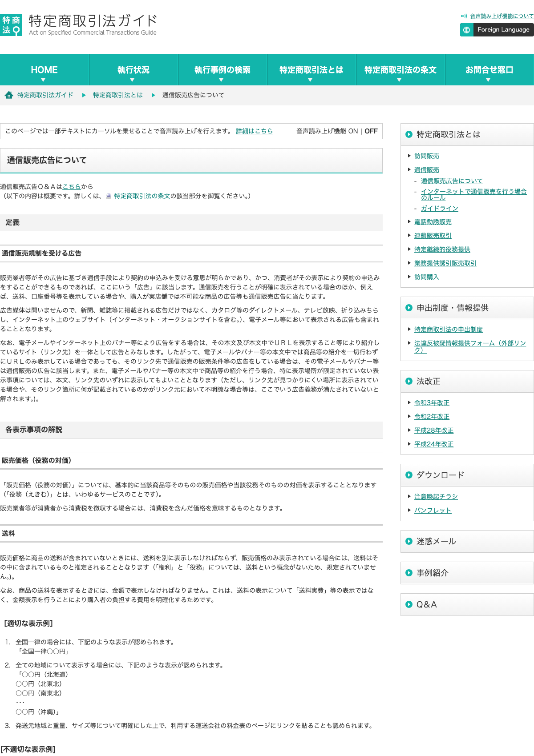The height and width of the screenshot is (756, 534).
Task: Open パンフレット download link
Action: (x=433, y=511)
